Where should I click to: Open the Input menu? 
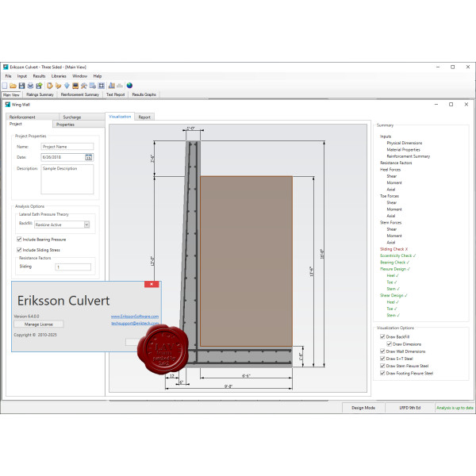pyautogui.click(x=22, y=76)
